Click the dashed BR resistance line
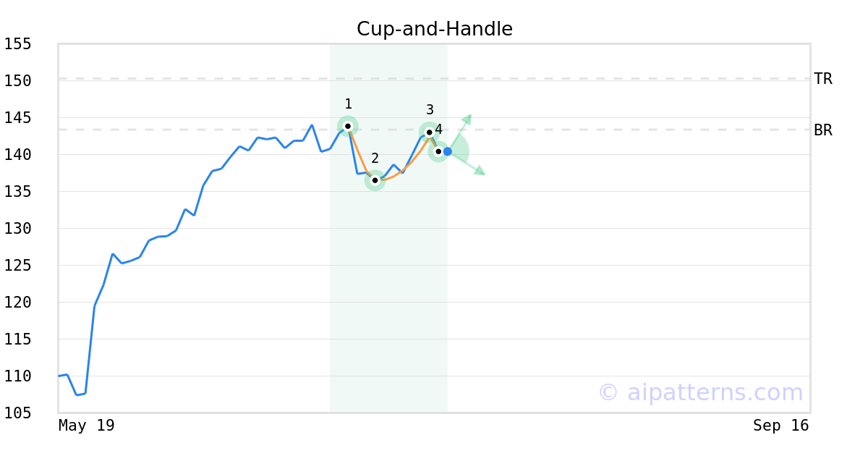This screenshot has width=868, height=456. click(434, 130)
